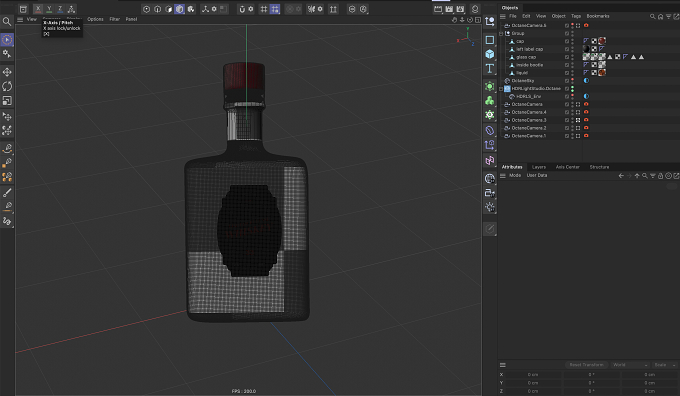
Task: Open the User Data menu
Action: [537, 175]
